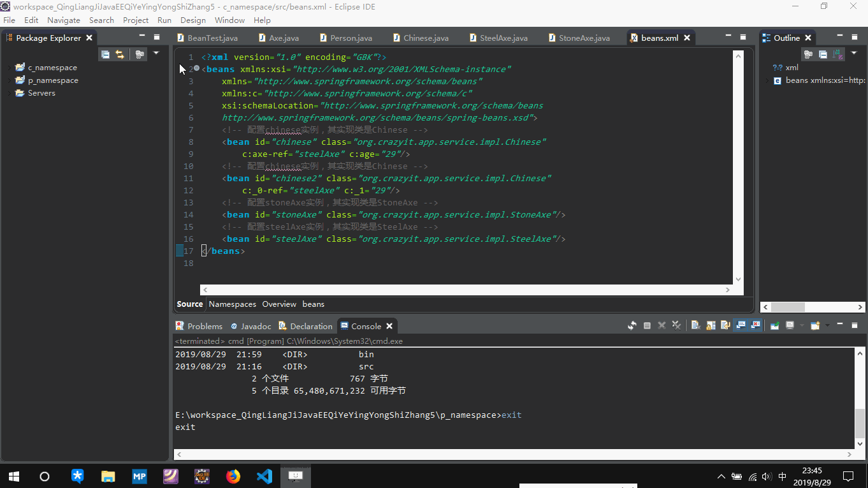Click Focus on Active Task icon in Package Explorer

click(x=140, y=55)
